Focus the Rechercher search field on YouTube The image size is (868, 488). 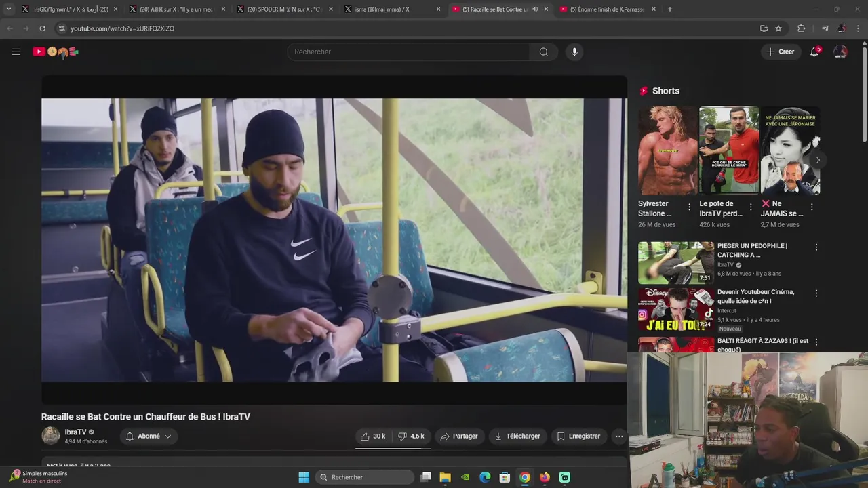click(409, 52)
